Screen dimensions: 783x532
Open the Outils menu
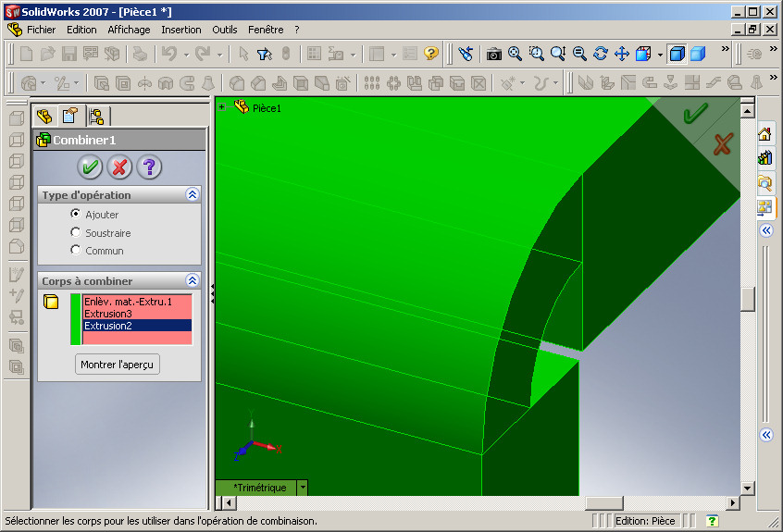(x=225, y=30)
